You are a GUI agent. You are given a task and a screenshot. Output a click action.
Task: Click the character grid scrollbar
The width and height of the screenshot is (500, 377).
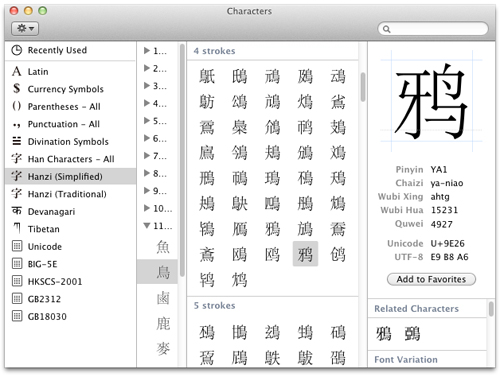[363, 87]
